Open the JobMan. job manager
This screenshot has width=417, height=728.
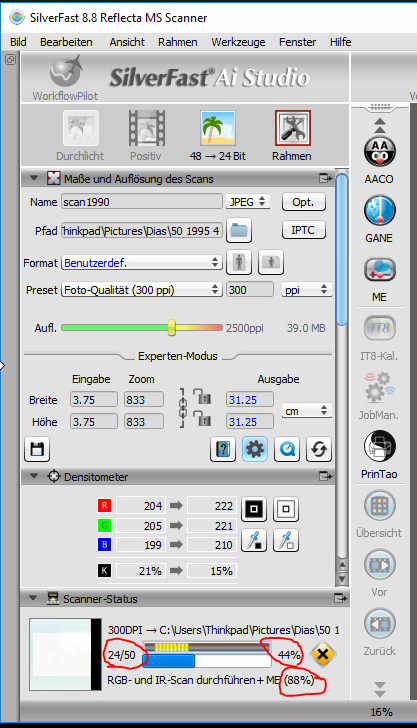click(379, 386)
